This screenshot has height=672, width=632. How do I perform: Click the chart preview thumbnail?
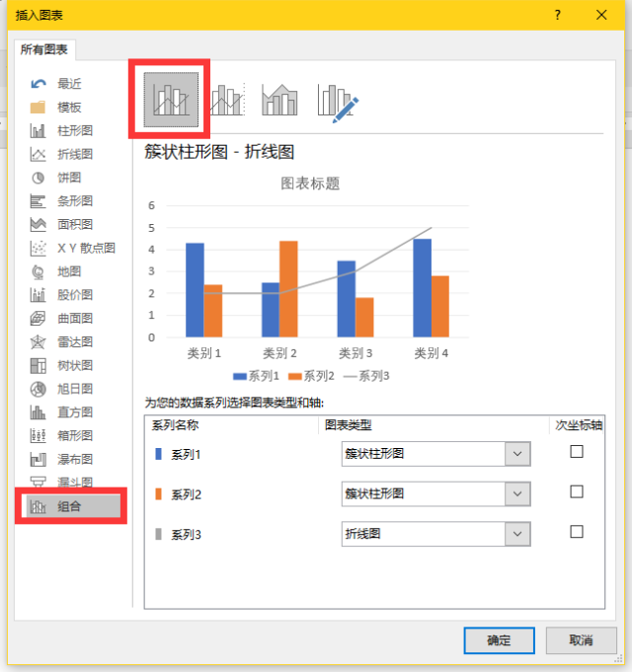(309, 278)
